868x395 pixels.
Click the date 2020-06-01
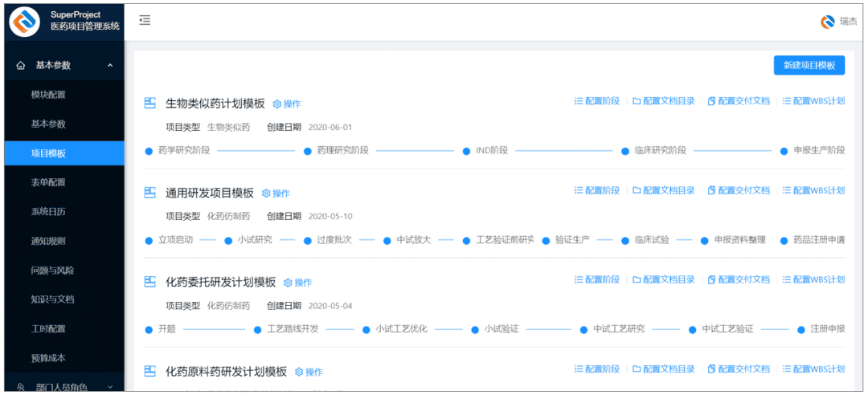click(330, 127)
